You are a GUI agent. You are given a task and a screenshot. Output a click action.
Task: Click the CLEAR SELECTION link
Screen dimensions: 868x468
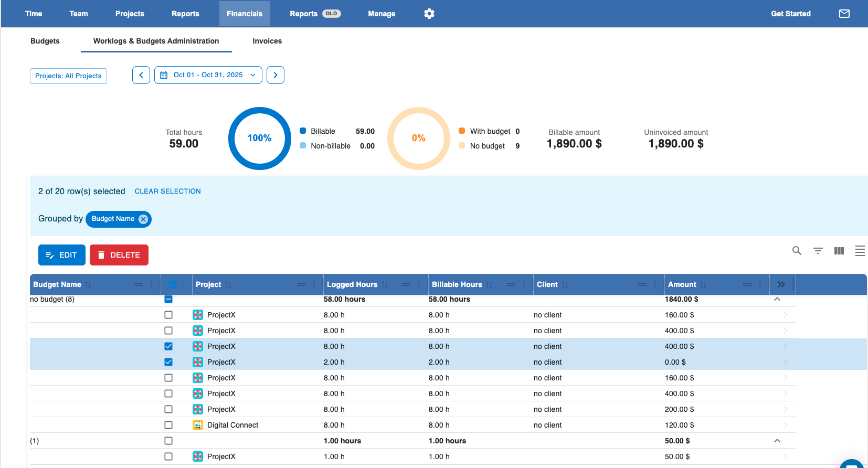[168, 192]
